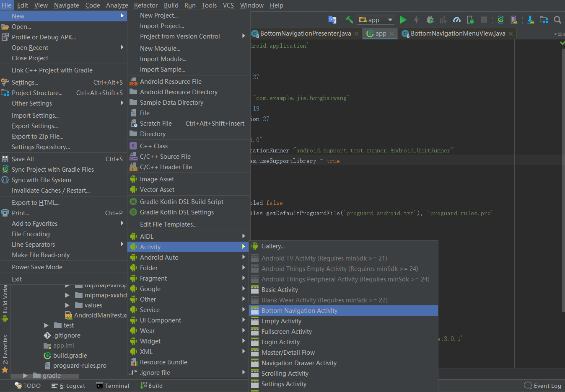This screenshot has height=392, width=565.
Task: Choose Empty Activity from the list
Action: pyautogui.click(x=344, y=321)
